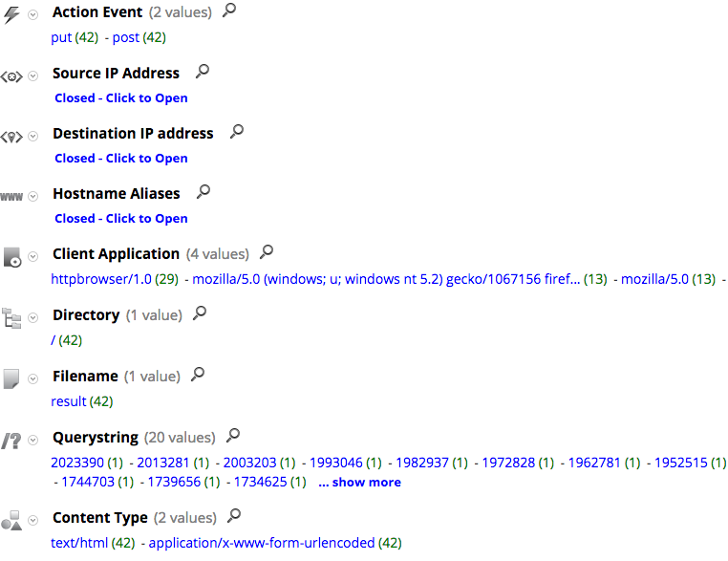This screenshot has width=728, height=561.
Task: Open the Destination IP address options dropdown
Action: point(33,136)
